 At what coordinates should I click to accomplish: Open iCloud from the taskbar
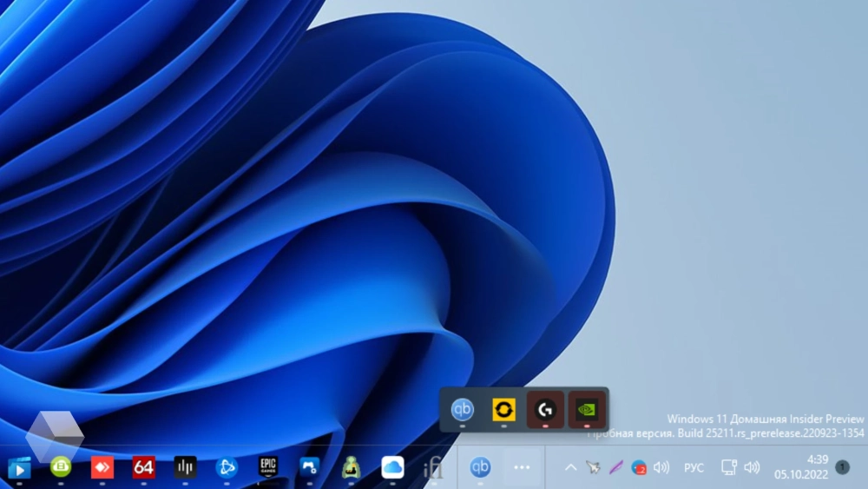coord(393,467)
